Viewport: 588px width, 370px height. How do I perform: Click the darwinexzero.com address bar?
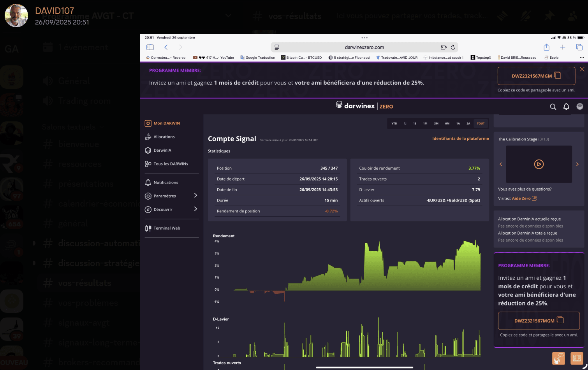[x=364, y=47]
